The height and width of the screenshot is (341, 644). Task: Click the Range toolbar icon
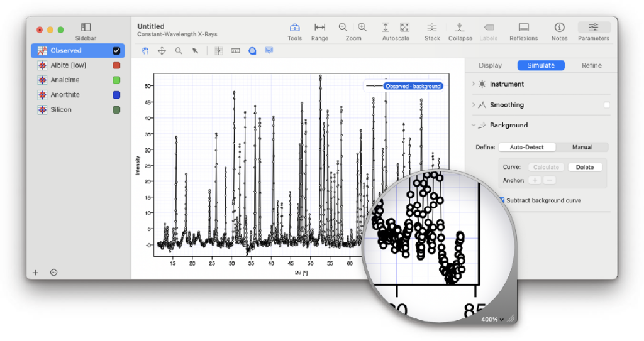[x=319, y=28]
